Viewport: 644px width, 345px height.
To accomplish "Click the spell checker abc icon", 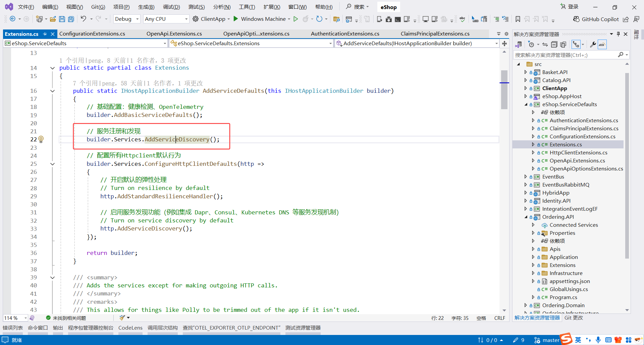I will (463, 19).
